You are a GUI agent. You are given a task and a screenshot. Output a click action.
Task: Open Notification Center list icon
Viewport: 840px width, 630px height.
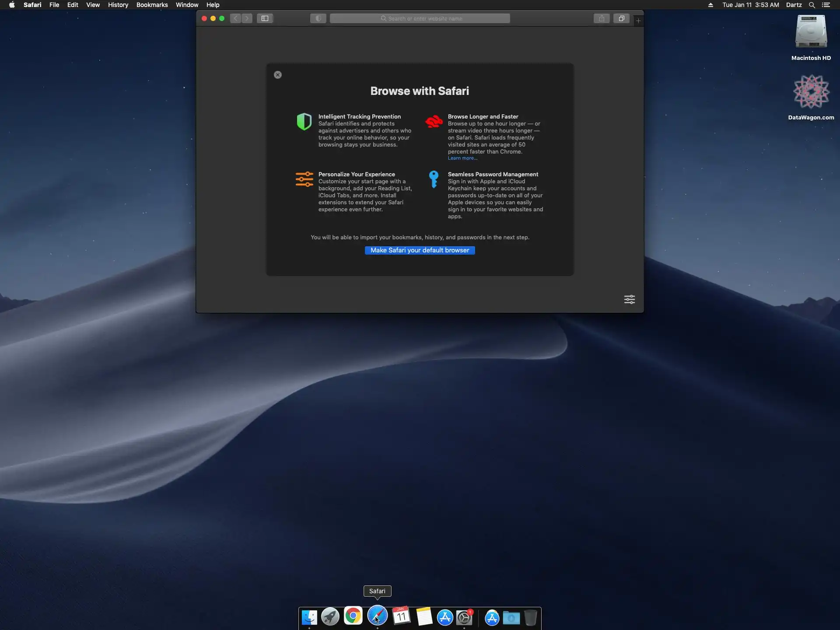826,5
